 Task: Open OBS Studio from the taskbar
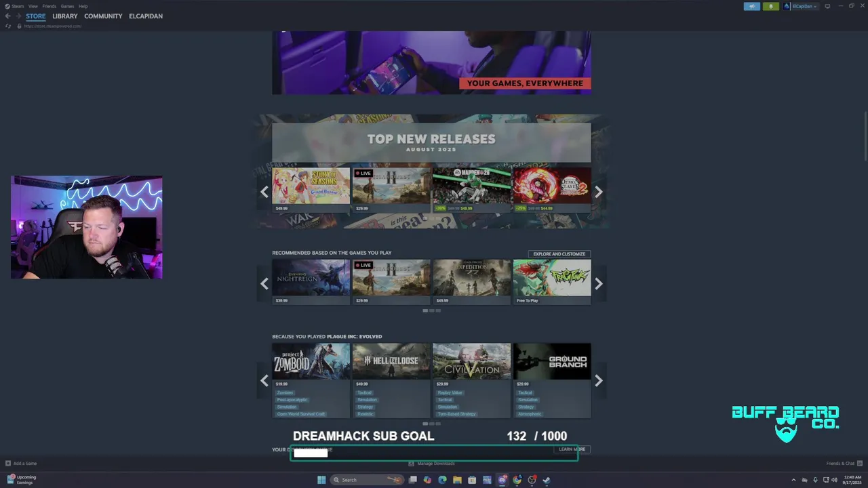point(532,480)
